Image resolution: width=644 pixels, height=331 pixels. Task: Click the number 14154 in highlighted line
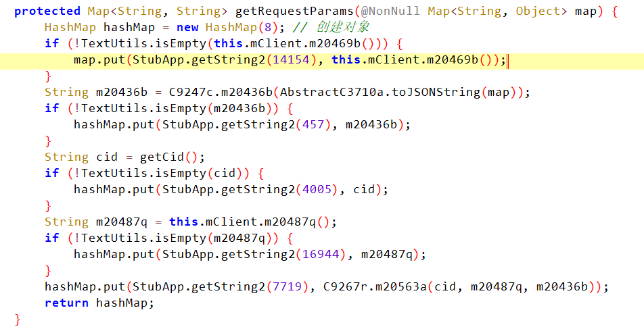click(x=291, y=60)
